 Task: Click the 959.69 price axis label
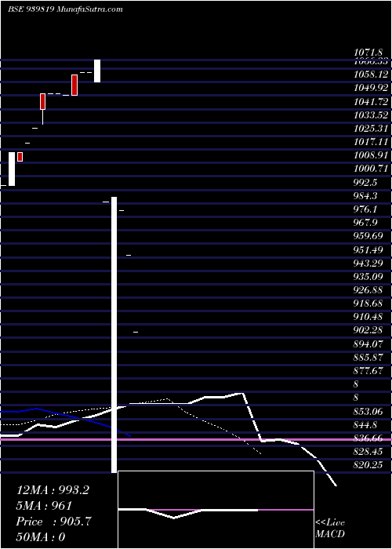click(368, 236)
